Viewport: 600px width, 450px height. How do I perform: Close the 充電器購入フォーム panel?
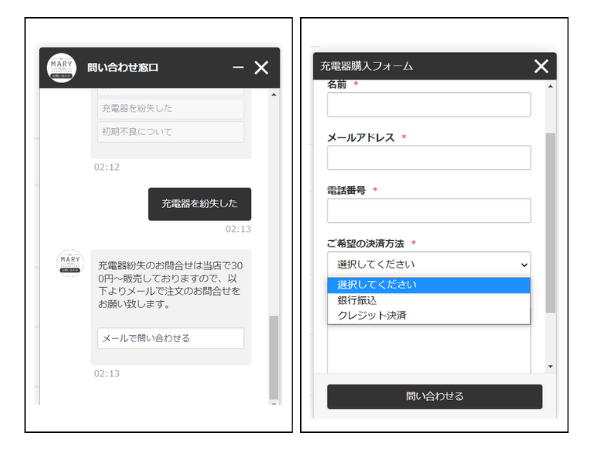541,66
